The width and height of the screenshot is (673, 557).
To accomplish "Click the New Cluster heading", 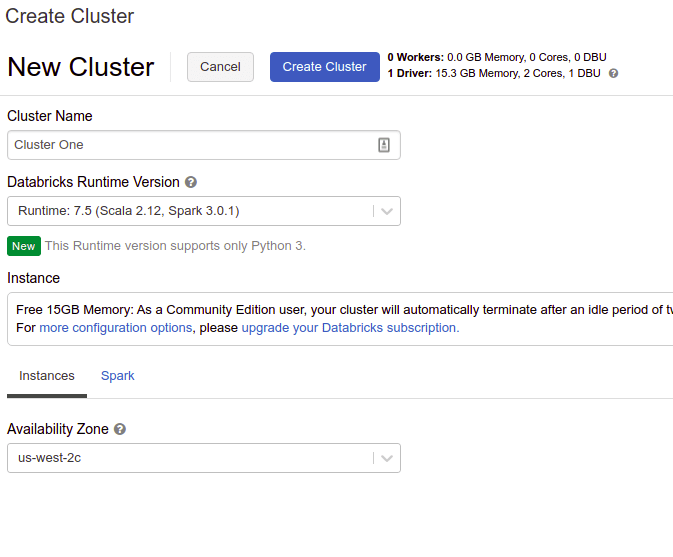I will [81, 67].
